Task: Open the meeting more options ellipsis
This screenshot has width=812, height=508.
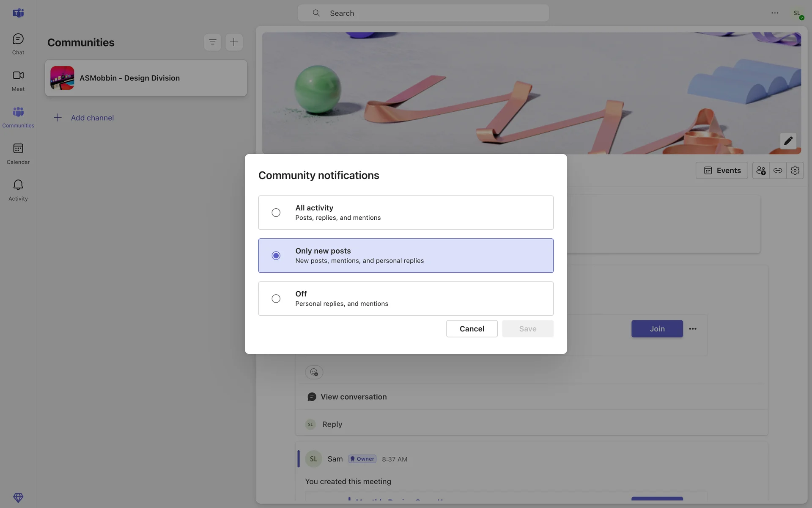Action: (x=692, y=329)
